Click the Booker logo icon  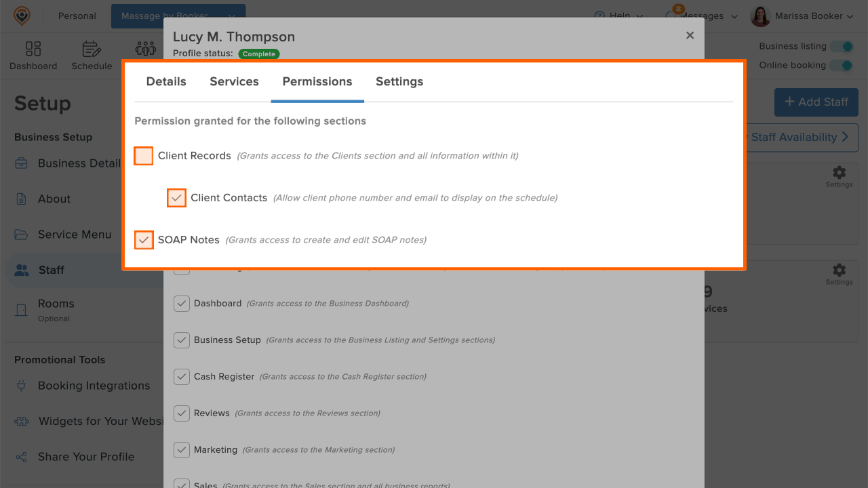(x=22, y=16)
